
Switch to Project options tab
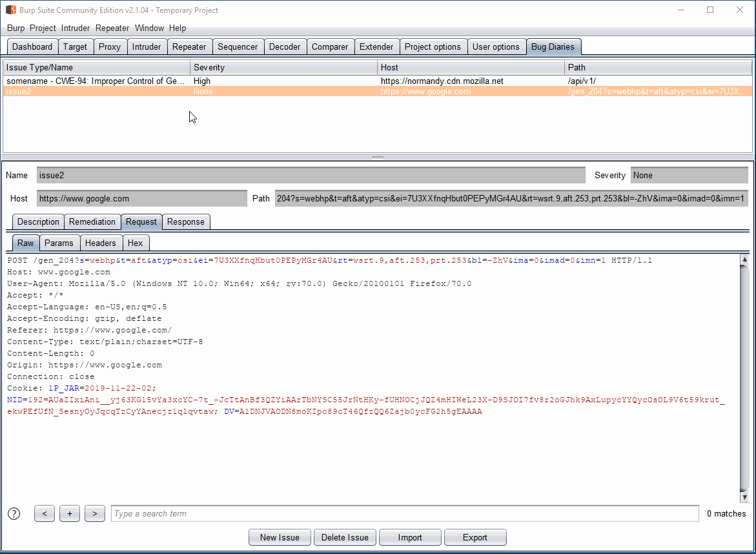tap(433, 46)
